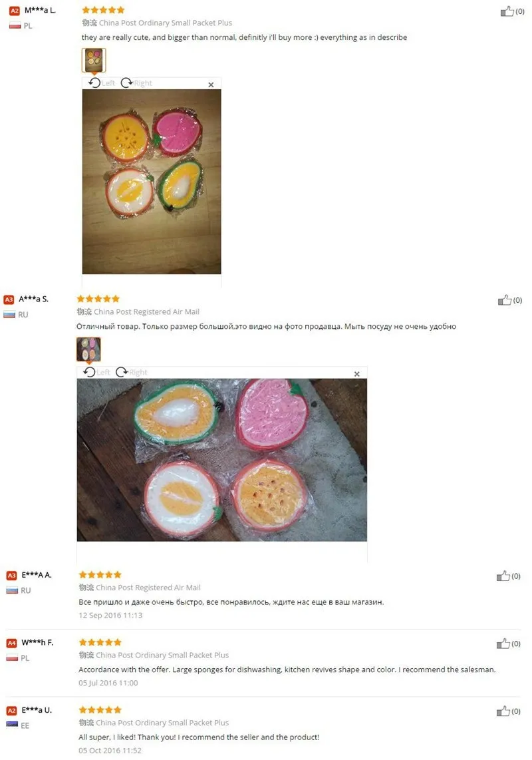The height and width of the screenshot is (760, 532).
Task: Rotate A***a S. photo right
Action: [x=131, y=372]
